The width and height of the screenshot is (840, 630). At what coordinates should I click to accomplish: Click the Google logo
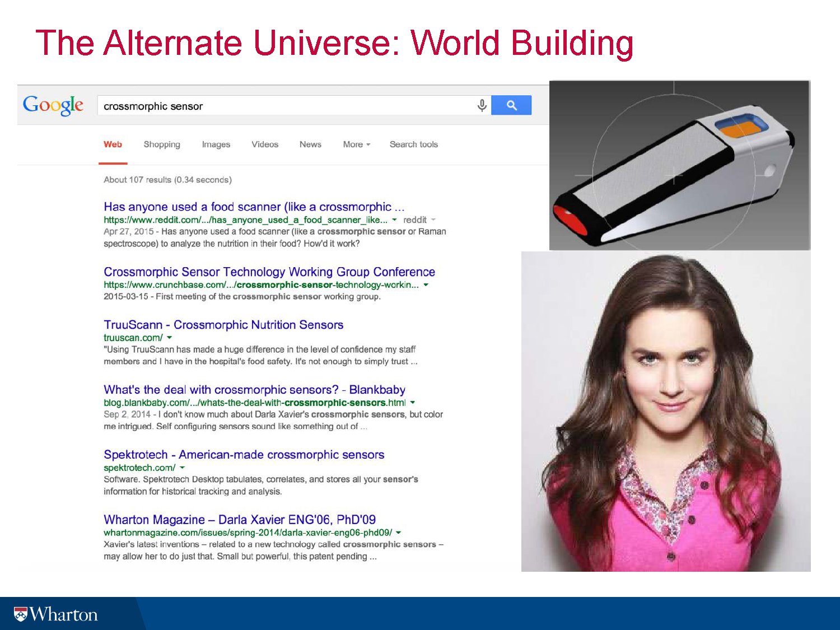pyautogui.click(x=53, y=105)
